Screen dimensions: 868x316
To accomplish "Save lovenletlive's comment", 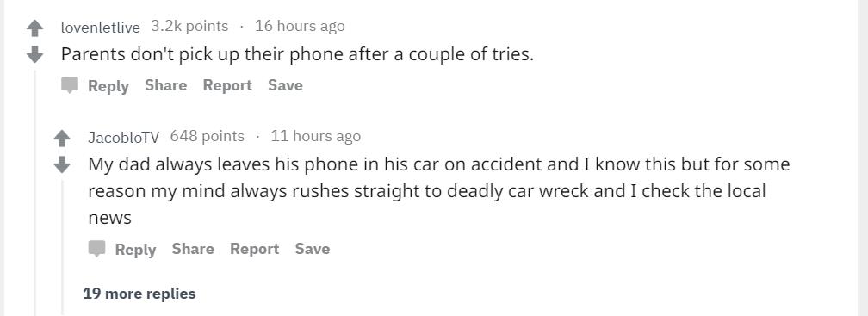I will pyautogui.click(x=285, y=85).
